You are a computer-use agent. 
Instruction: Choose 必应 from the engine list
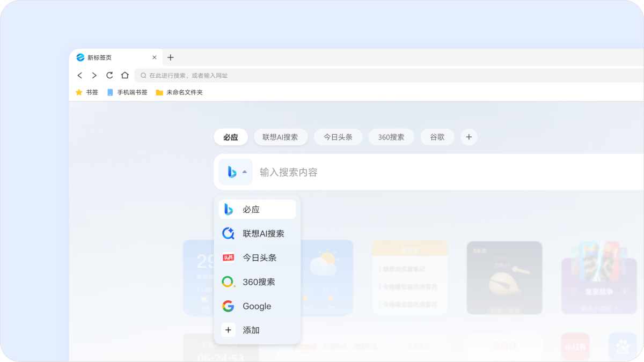coord(257,209)
